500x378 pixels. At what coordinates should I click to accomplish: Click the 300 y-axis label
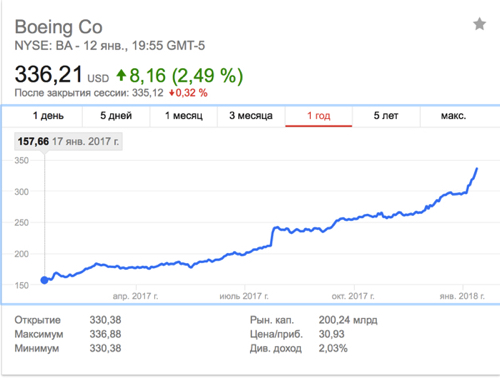tap(22, 192)
